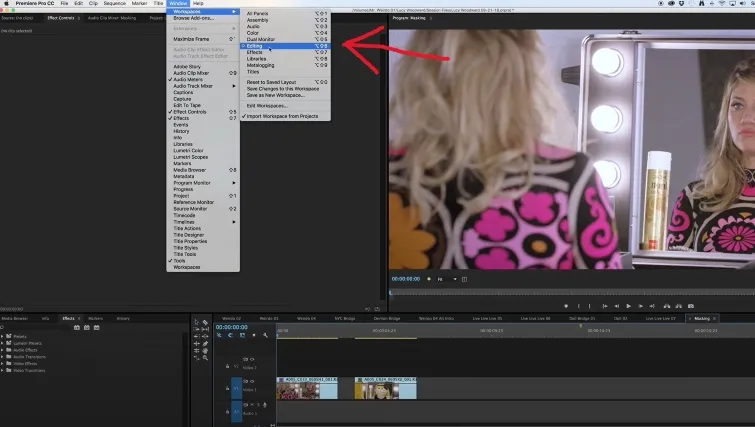The width and height of the screenshot is (755, 427).
Task: Click Reset to Saved Layout
Action: click(x=285, y=82)
